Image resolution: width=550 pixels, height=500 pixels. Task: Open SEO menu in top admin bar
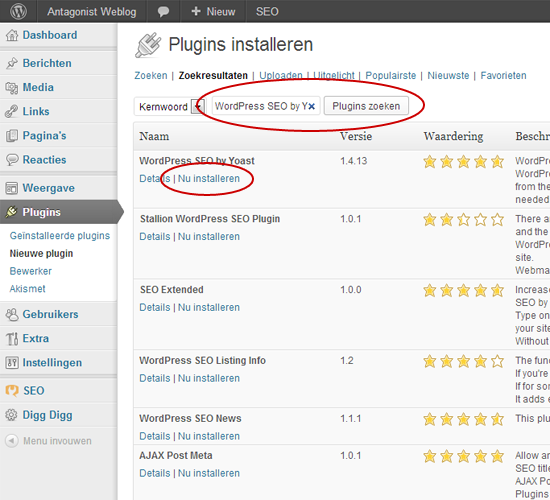[x=267, y=12]
